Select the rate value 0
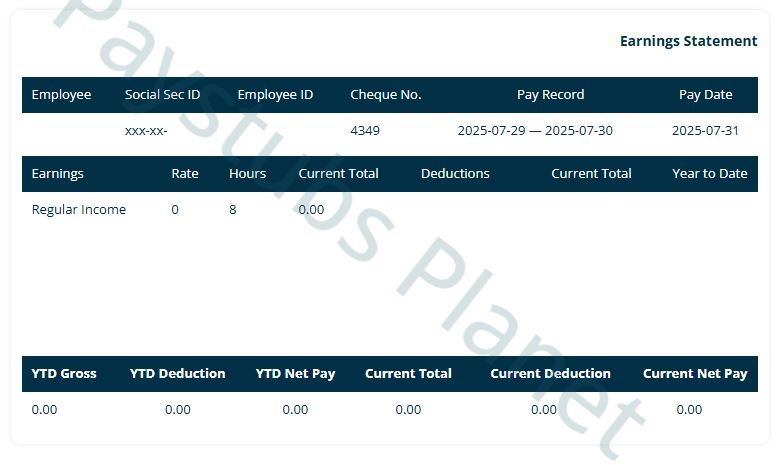 pyautogui.click(x=175, y=210)
